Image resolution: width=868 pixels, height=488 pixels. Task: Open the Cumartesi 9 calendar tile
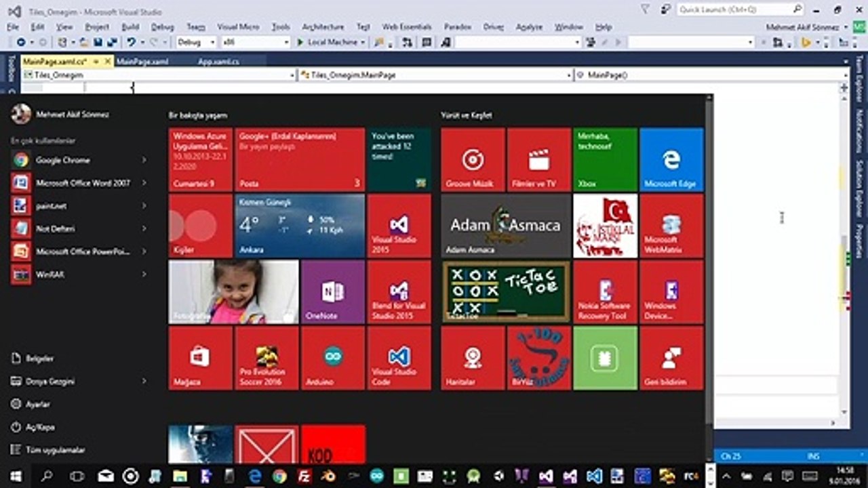point(200,159)
